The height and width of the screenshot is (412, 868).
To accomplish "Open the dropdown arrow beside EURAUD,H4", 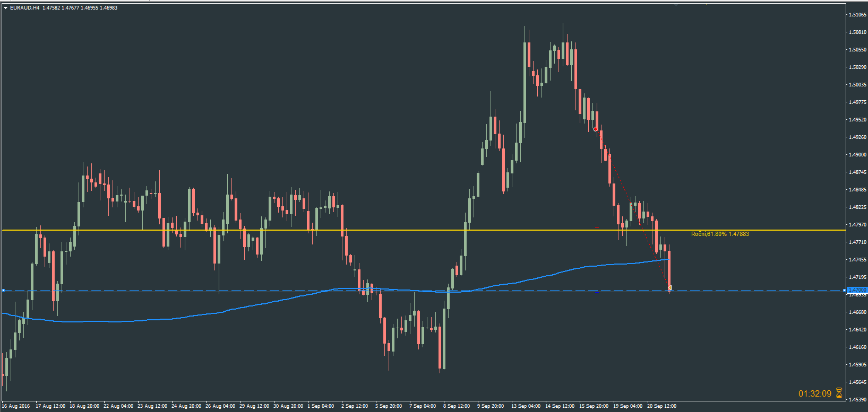I will (5, 8).
